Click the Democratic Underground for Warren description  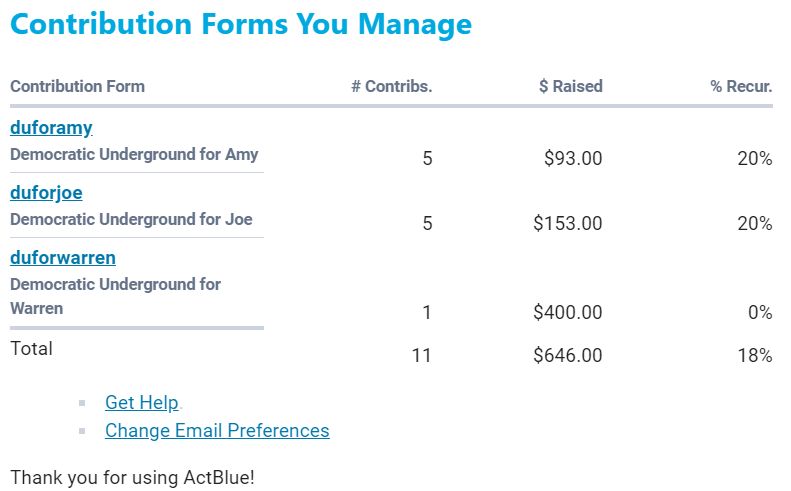click(115, 296)
